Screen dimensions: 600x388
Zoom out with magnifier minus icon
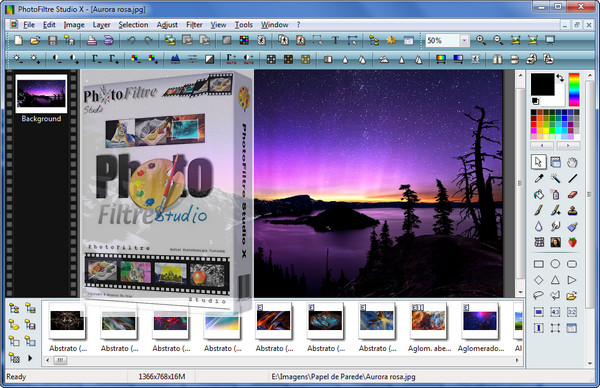(x=498, y=40)
